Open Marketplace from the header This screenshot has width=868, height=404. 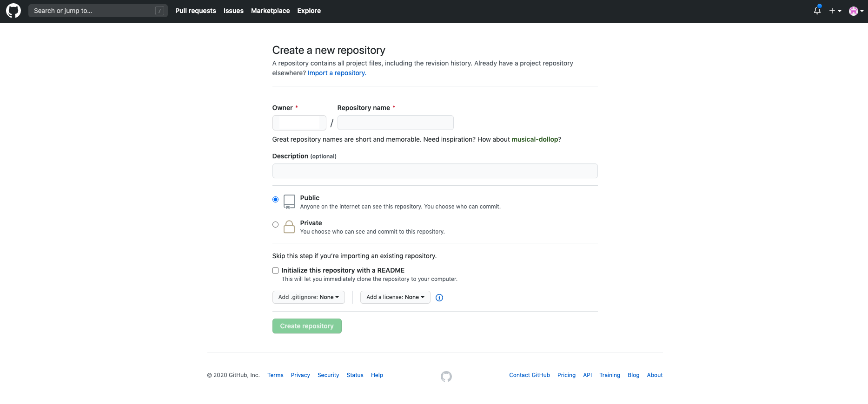(x=270, y=11)
